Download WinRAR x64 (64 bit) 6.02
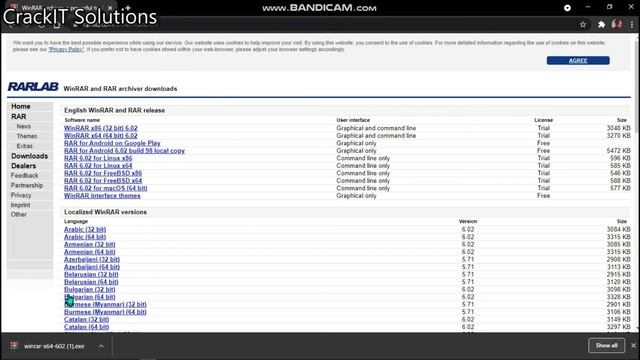The image size is (640, 360). pyautogui.click(x=101, y=136)
